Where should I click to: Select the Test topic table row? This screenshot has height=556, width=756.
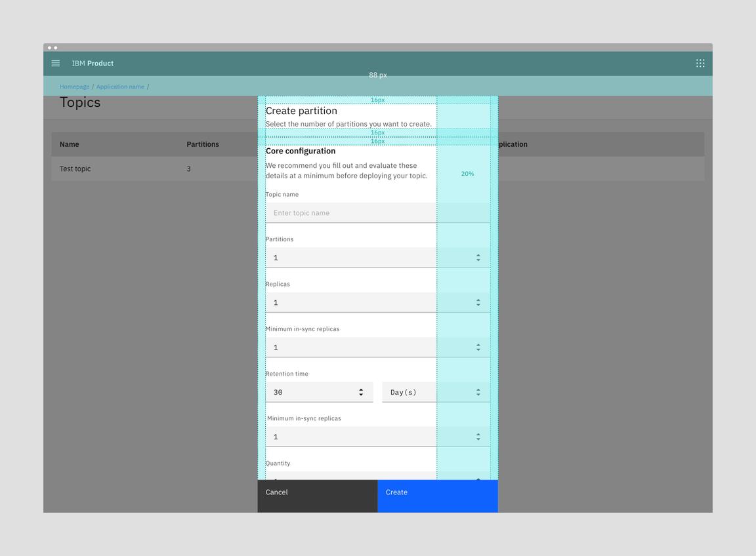pyautogui.click(x=75, y=169)
